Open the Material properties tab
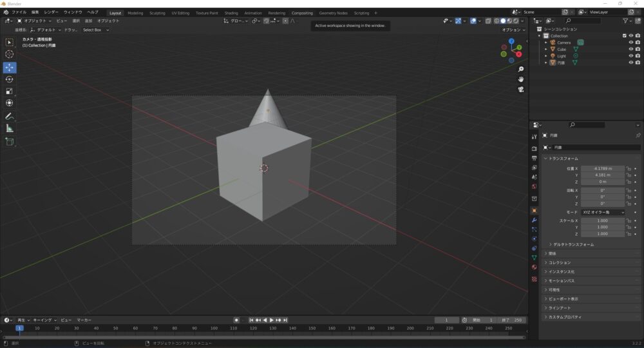The height and width of the screenshot is (348, 644). tap(535, 267)
